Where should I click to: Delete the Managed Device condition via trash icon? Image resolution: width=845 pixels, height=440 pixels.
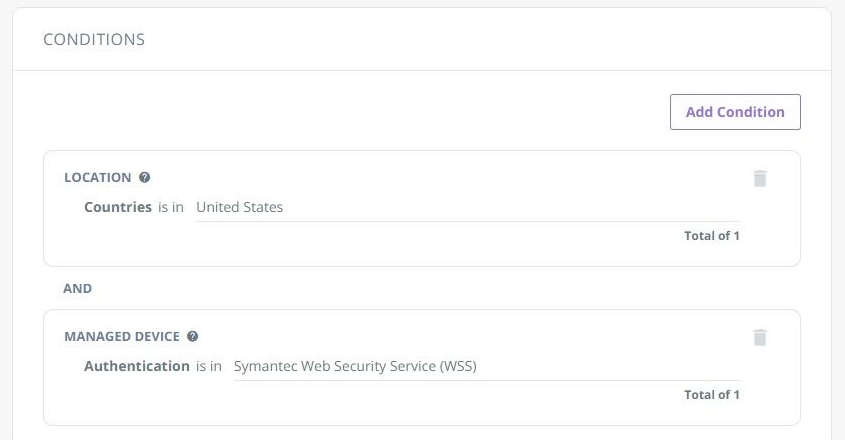(760, 337)
